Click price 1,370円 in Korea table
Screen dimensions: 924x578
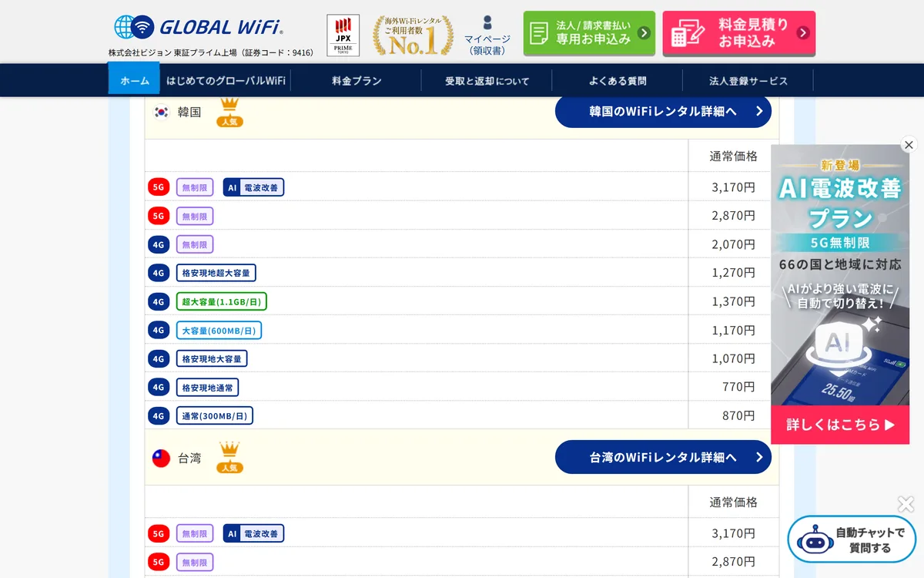pos(733,301)
